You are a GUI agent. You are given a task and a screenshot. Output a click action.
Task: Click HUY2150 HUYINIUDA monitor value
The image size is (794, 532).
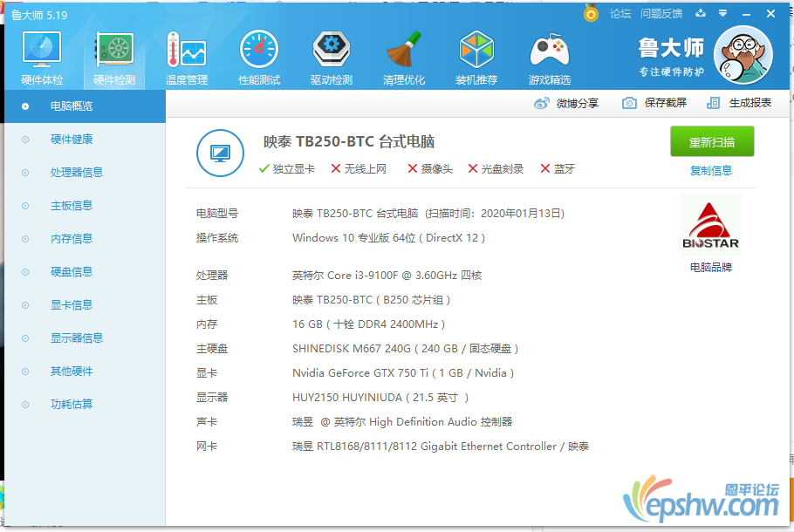pyautogui.click(x=380, y=398)
